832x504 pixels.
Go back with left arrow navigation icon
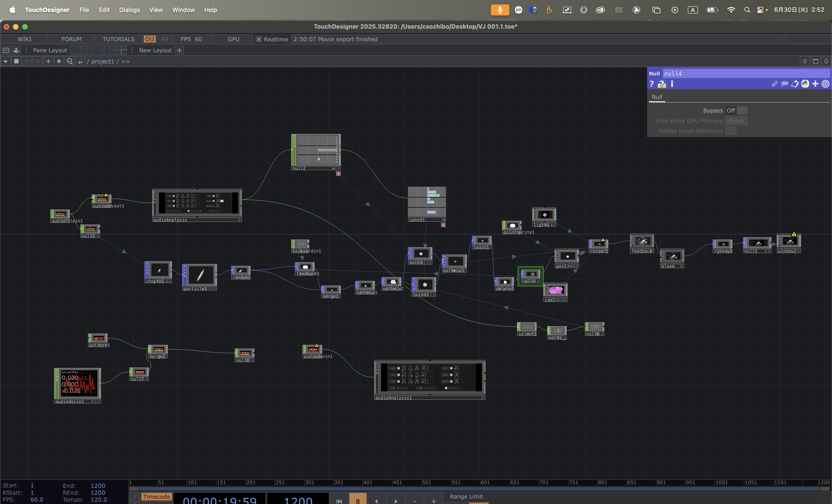(27, 61)
